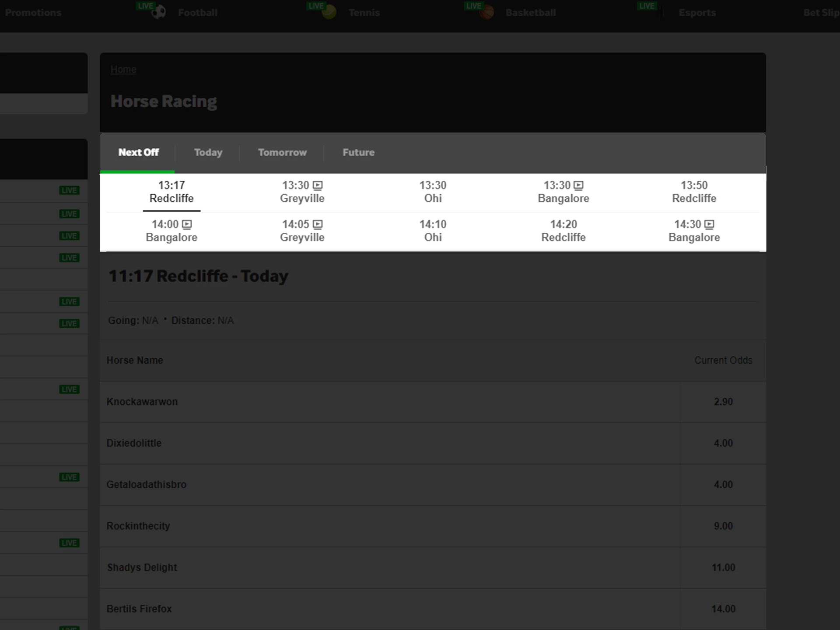Select the Today tab
This screenshot has width=840, height=630.
coord(208,152)
